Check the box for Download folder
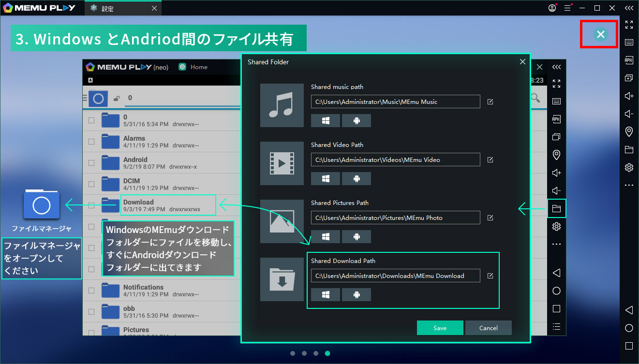The width and height of the screenshot is (639, 364). [x=91, y=205]
